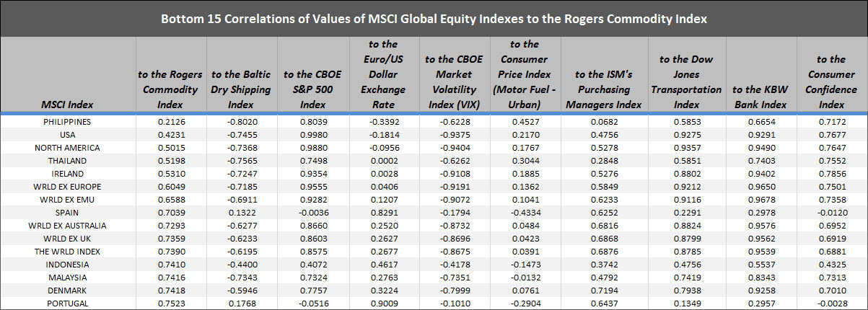This screenshot has height=310, width=868.
Task: Click THE WRLD INDEX S&P value 0.8575
Action: pyautogui.click(x=313, y=252)
